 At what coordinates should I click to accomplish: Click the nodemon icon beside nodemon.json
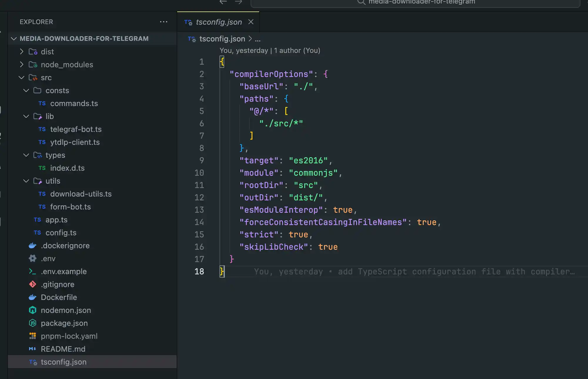[33, 310]
